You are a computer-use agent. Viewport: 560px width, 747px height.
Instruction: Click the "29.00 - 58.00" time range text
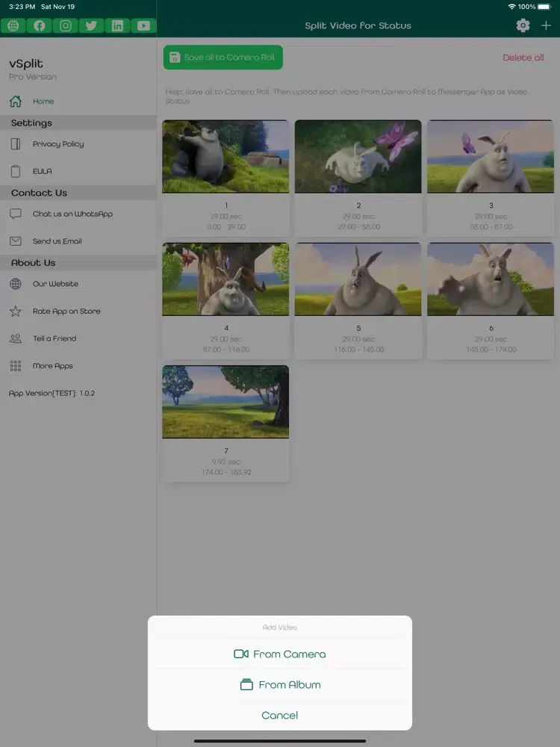358,227
